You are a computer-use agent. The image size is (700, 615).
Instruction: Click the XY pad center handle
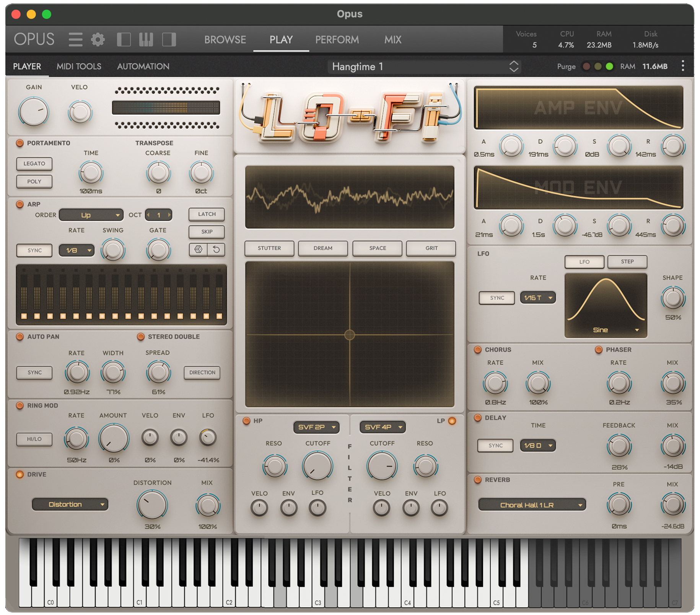[x=350, y=335]
